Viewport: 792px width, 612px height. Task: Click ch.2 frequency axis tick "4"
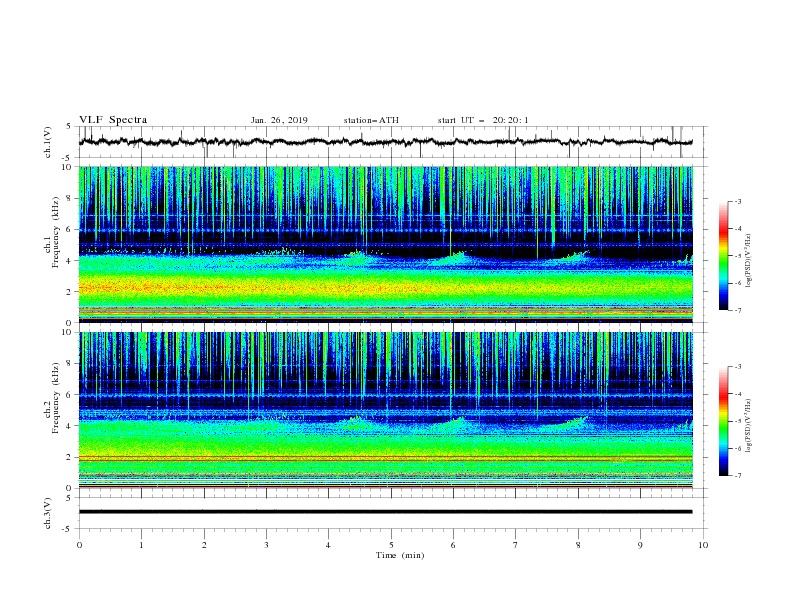(71, 426)
